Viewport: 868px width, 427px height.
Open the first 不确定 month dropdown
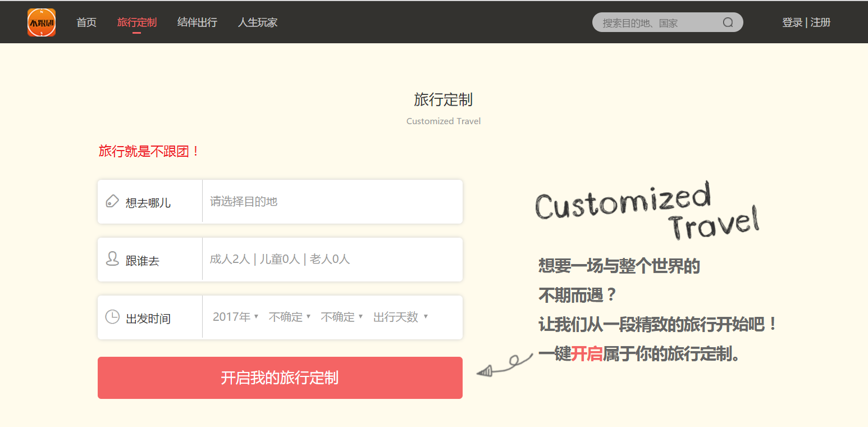pyautogui.click(x=289, y=317)
